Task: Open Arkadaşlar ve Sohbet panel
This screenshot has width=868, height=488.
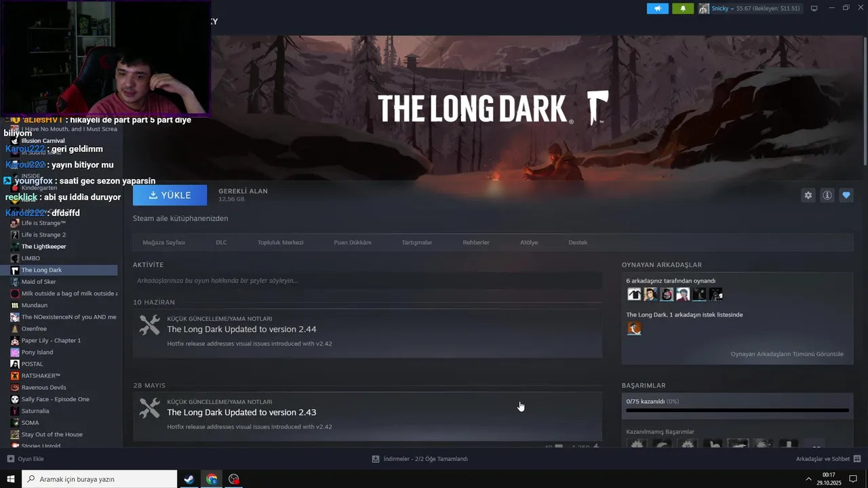Action: 828,459
